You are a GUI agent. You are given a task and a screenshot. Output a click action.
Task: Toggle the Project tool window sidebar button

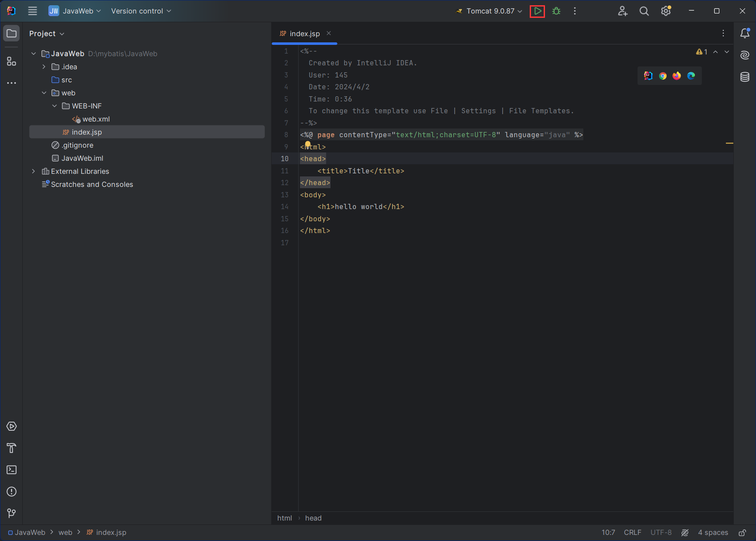point(12,34)
